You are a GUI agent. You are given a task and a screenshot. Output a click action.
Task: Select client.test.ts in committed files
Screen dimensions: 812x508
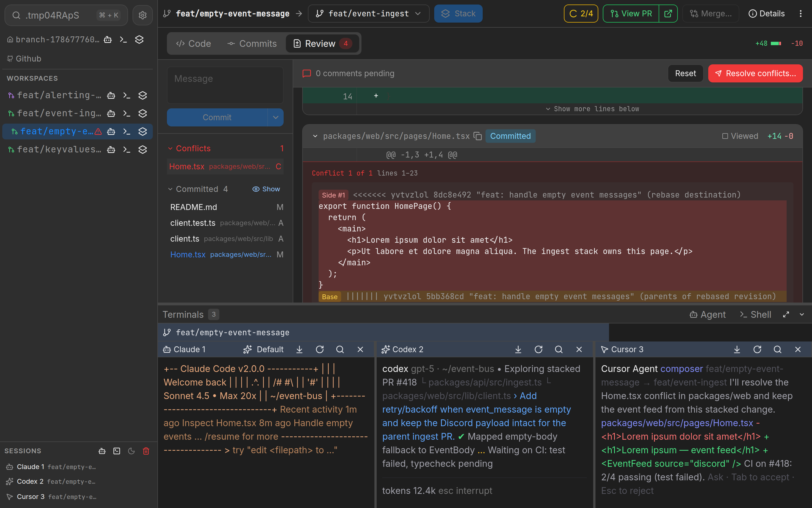(x=225, y=223)
